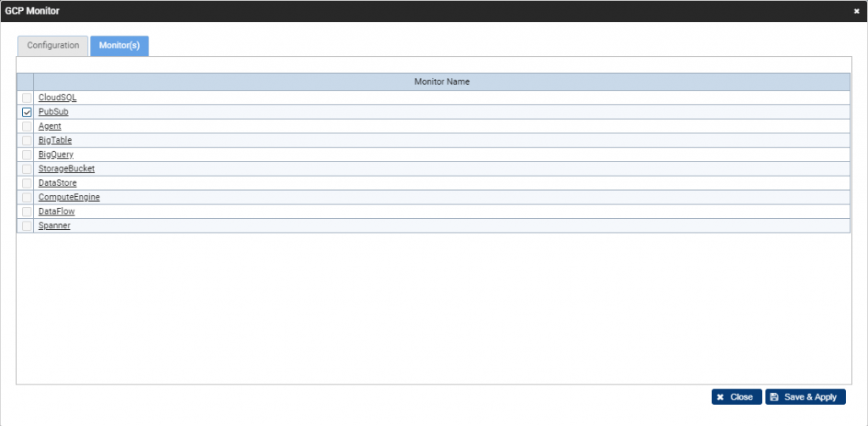The image size is (868, 426).
Task: Check the Spanner monitor checkbox
Action: pos(26,226)
